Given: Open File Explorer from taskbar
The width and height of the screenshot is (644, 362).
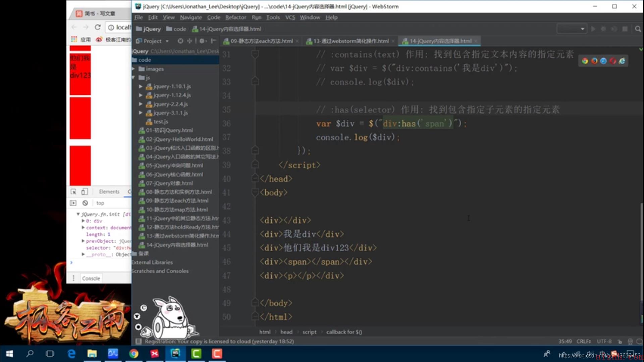Looking at the screenshot, I should (x=92, y=354).
